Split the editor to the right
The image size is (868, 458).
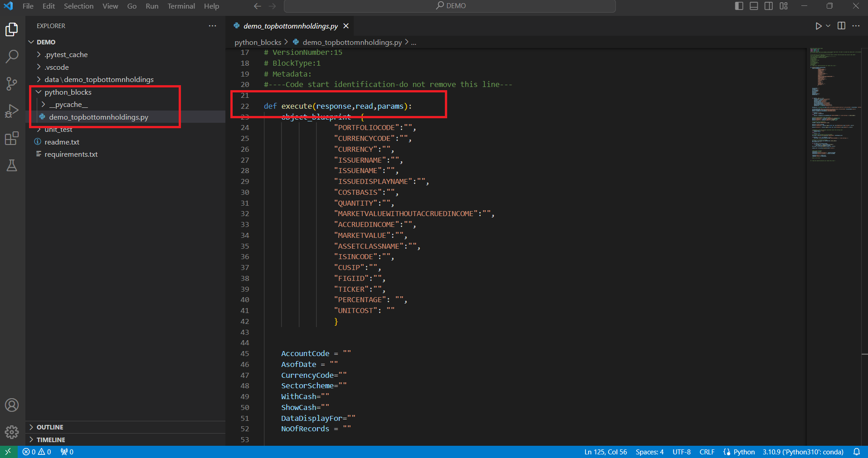841,26
